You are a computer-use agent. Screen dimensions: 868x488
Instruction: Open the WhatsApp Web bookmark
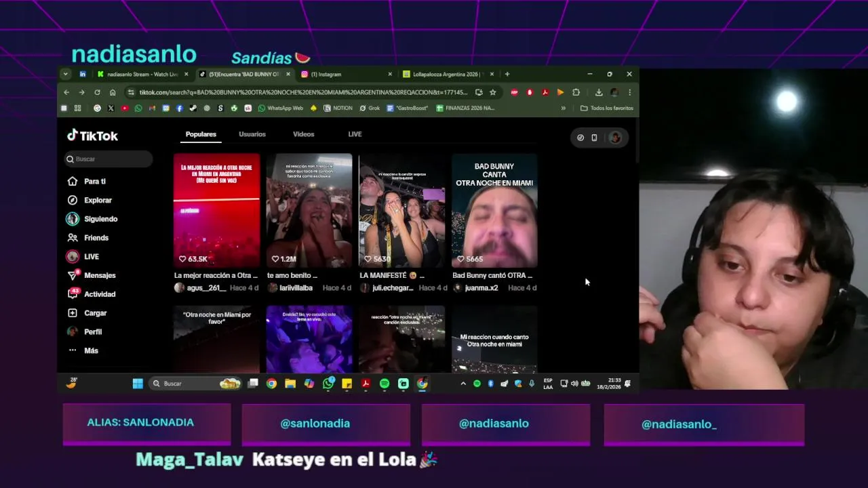pos(280,108)
